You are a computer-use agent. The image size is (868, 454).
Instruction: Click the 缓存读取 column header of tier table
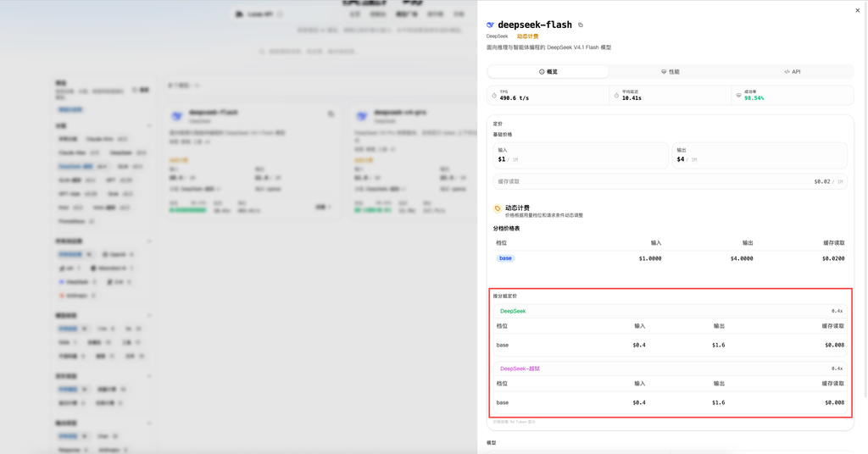[x=834, y=243]
